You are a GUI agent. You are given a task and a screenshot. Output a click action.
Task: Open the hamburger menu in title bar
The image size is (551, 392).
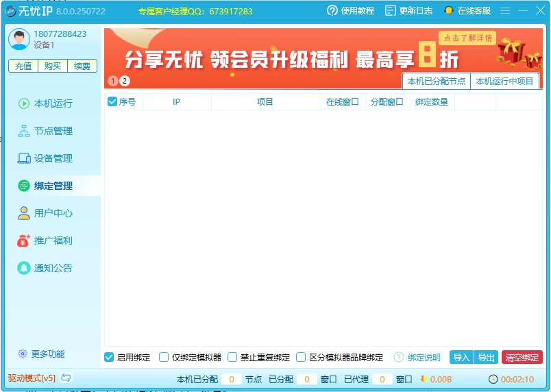(x=505, y=10)
